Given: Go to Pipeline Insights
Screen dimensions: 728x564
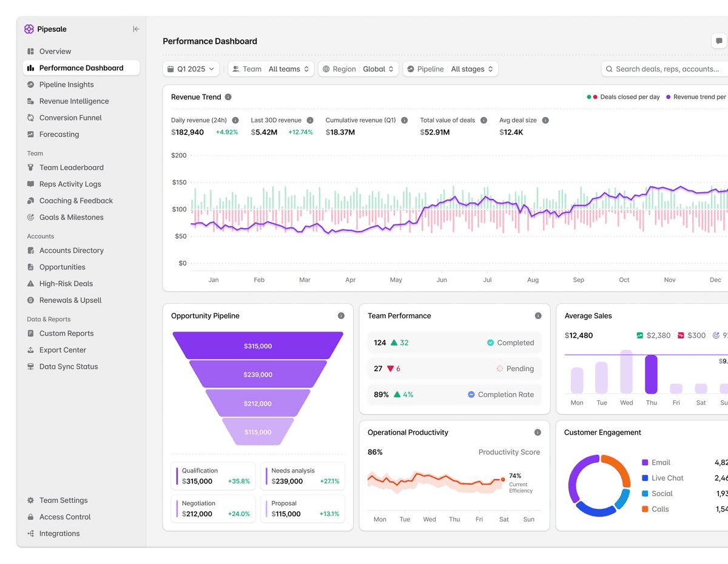Looking at the screenshot, I should tap(81, 85).
